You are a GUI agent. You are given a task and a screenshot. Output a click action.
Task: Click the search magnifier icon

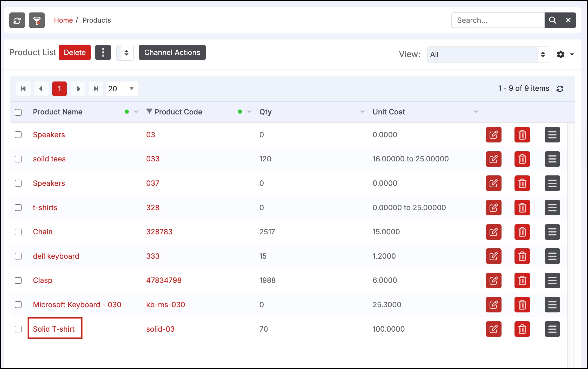552,20
